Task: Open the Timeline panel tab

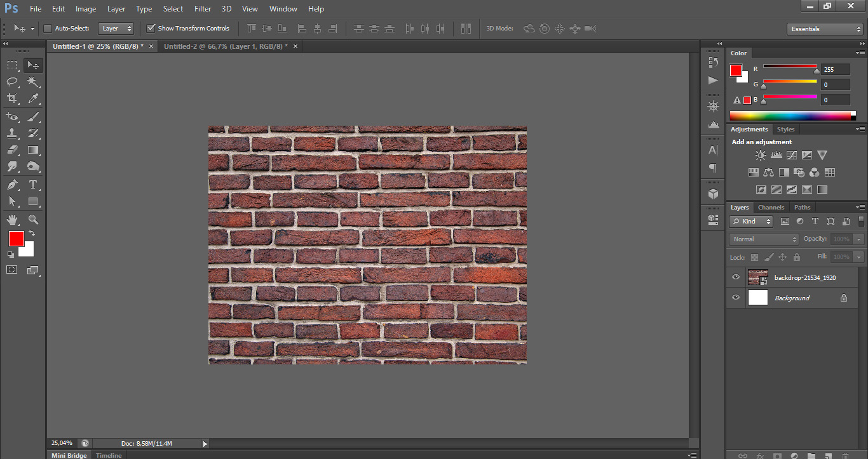Action: (x=109, y=455)
